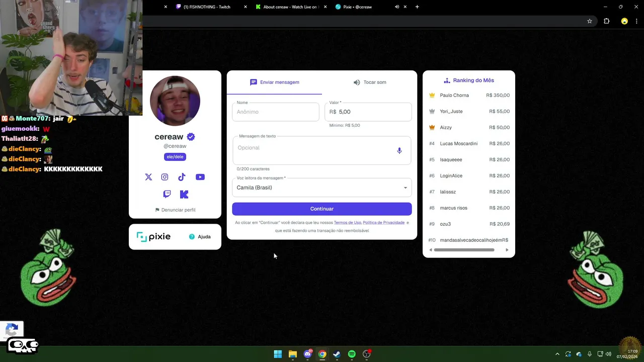The image size is (644, 362).
Task: Click the ranking horizontal scrollbar thumb
Action: [464, 250]
